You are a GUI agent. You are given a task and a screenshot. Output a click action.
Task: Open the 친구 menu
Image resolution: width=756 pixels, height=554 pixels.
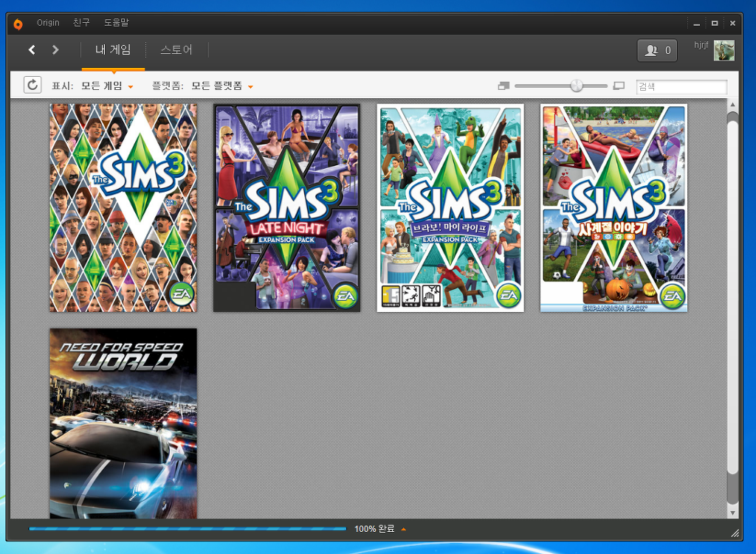click(81, 23)
